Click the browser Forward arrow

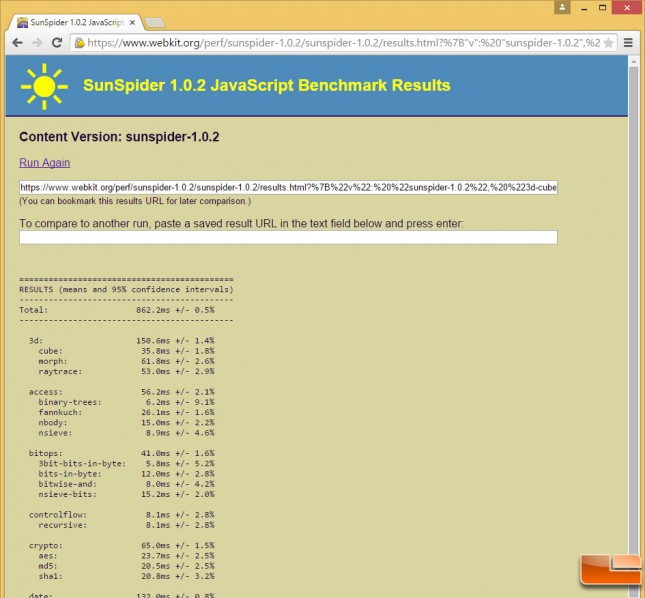pyautogui.click(x=37, y=43)
